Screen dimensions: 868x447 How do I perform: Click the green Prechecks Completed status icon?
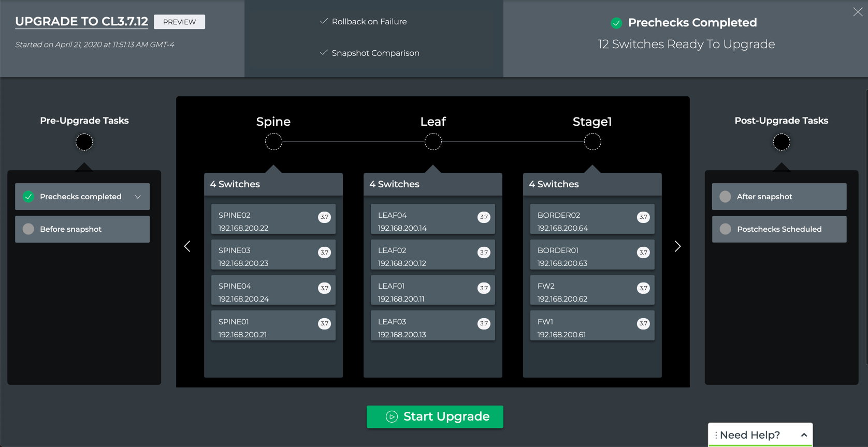tap(616, 23)
